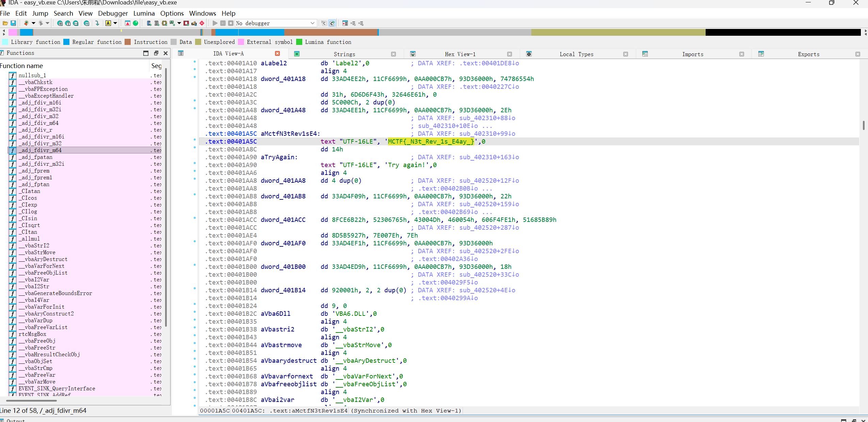This screenshot has width=868, height=422.
Task: Switch to the Strings tab
Action: coord(344,54)
